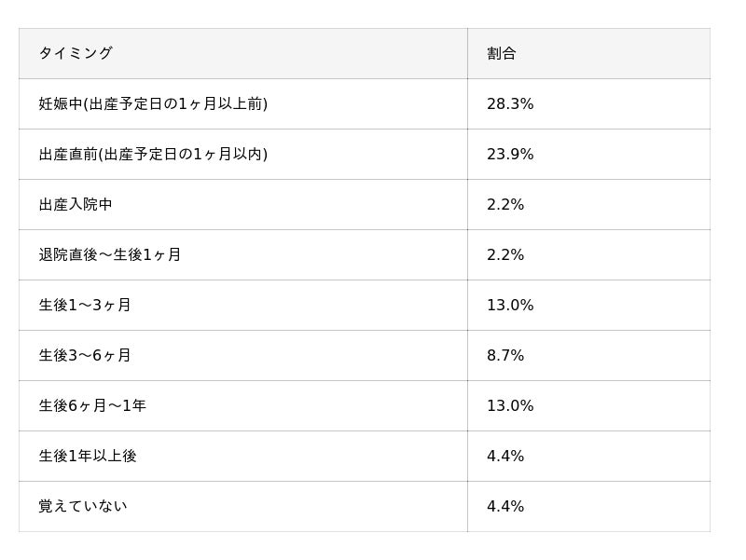Image resolution: width=746 pixels, height=560 pixels.
Task: Click the タイミング column header
Action: (76, 53)
